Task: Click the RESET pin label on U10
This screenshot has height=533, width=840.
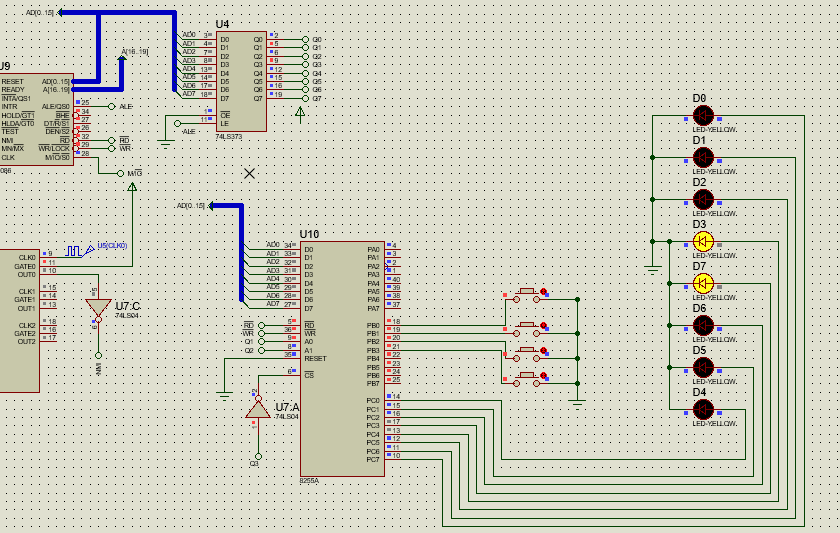Action: [x=315, y=358]
